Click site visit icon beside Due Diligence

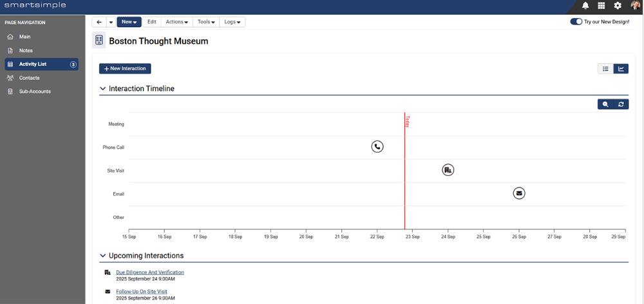coord(108,272)
